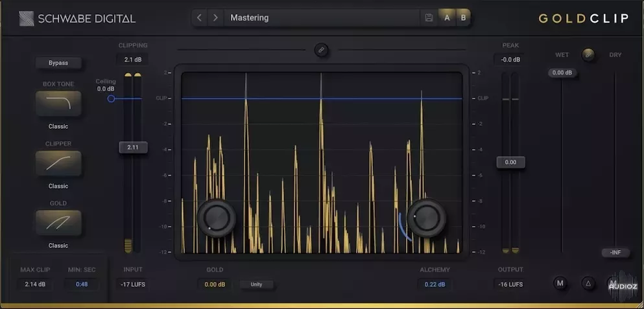Toggle the Bypass button
Image resolution: width=644 pixels, height=309 pixels.
pos(58,63)
